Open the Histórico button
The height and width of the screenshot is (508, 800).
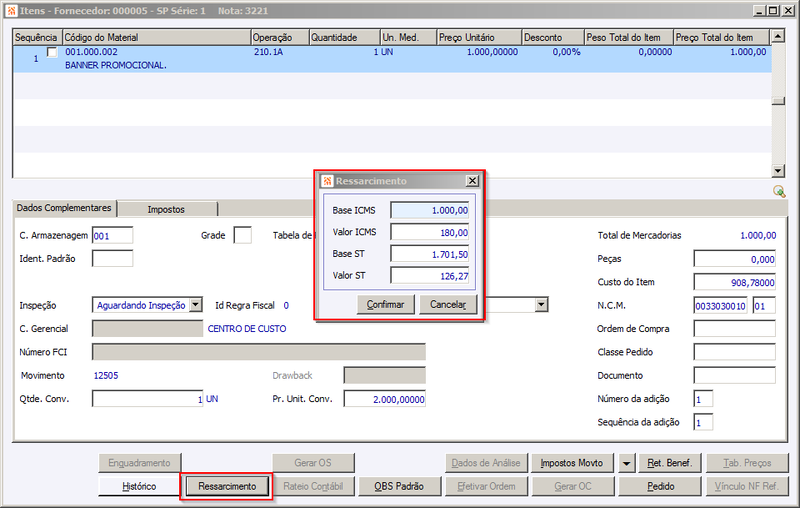pos(139,486)
